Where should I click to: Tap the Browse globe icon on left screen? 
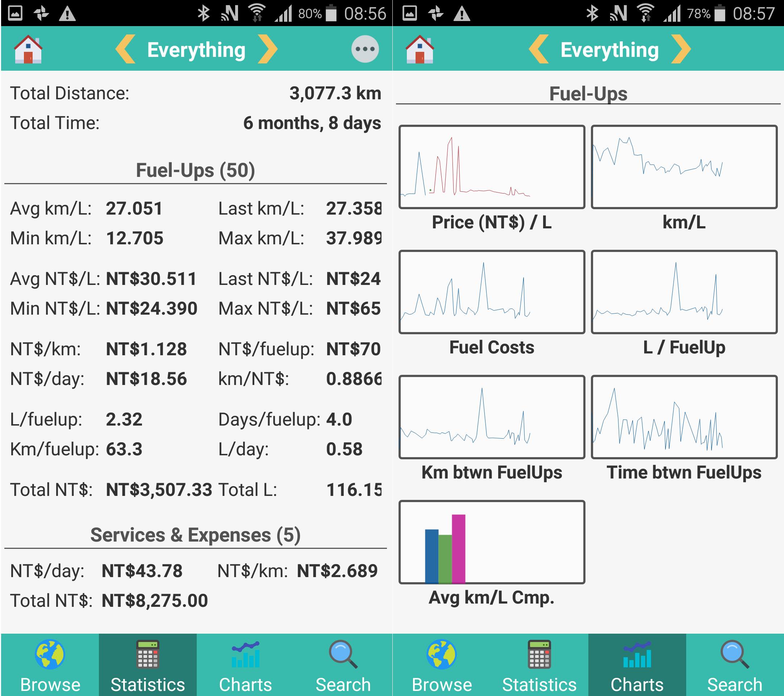(x=50, y=655)
